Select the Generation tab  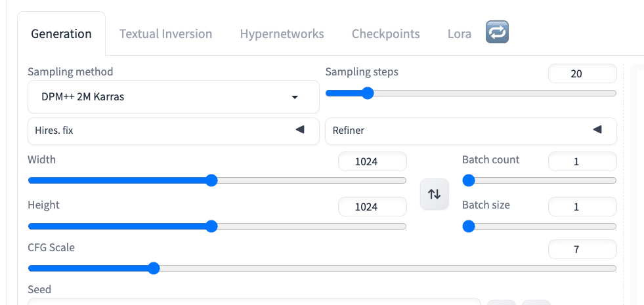click(61, 34)
